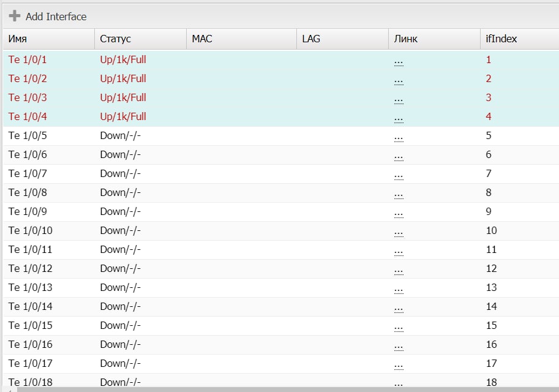Sort by the Статус column header
This screenshot has width=559, height=392.
tap(140, 39)
